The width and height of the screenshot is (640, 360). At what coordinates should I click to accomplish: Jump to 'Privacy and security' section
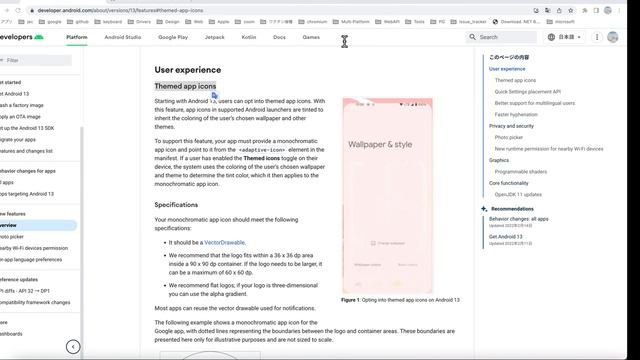[511, 126]
